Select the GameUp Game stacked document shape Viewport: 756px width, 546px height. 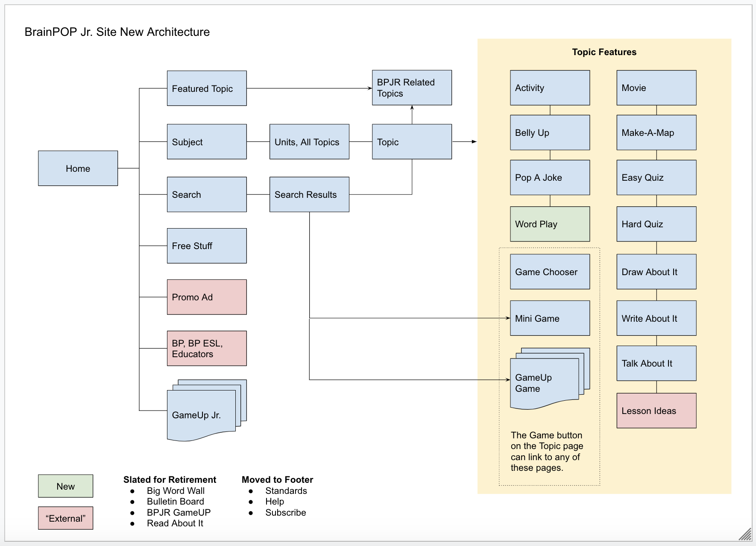pyautogui.click(x=550, y=379)
